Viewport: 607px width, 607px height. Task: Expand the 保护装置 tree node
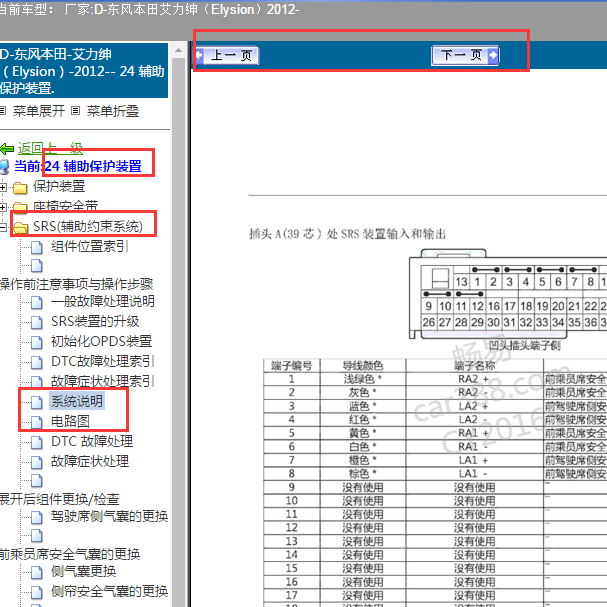[4, 187]
